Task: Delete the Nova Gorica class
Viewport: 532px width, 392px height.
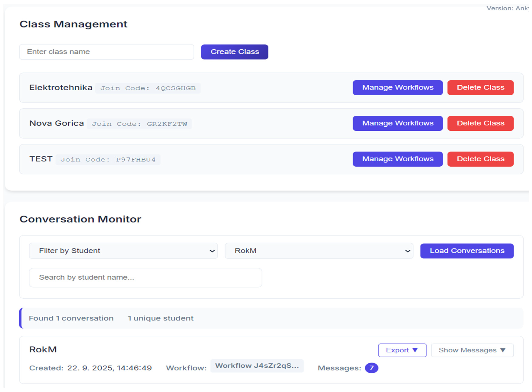Action: [x=480, y=123]
